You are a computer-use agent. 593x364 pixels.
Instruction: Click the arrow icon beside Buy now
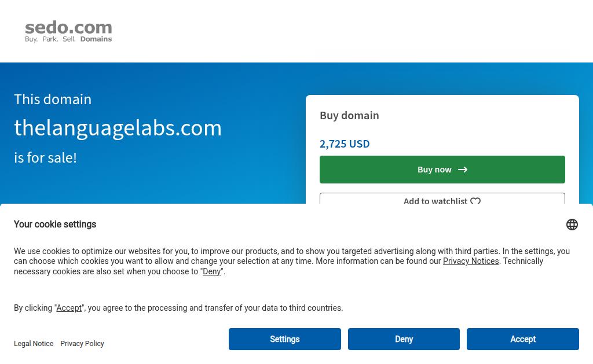click(463, 170)
